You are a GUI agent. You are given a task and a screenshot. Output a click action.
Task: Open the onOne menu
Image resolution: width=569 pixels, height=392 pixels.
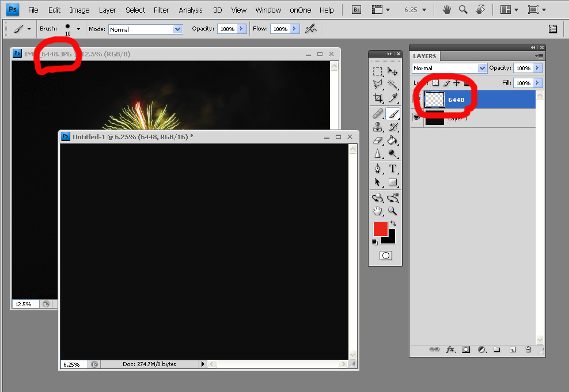(x=301, y=10)
